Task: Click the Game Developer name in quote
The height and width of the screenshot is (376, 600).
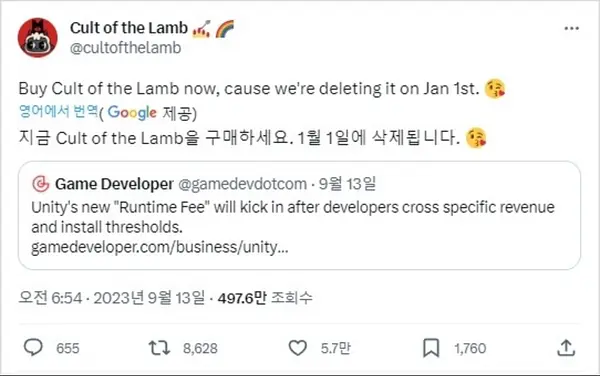Action: tap(114, 184)
